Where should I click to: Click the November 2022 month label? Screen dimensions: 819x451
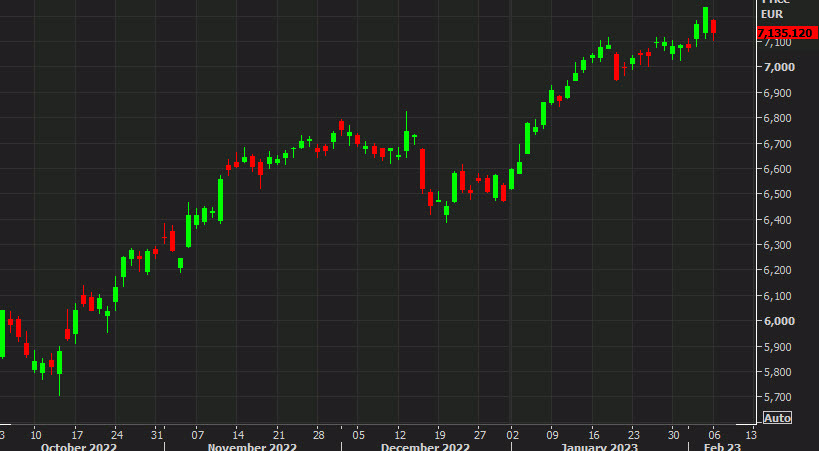coord(252,447)
